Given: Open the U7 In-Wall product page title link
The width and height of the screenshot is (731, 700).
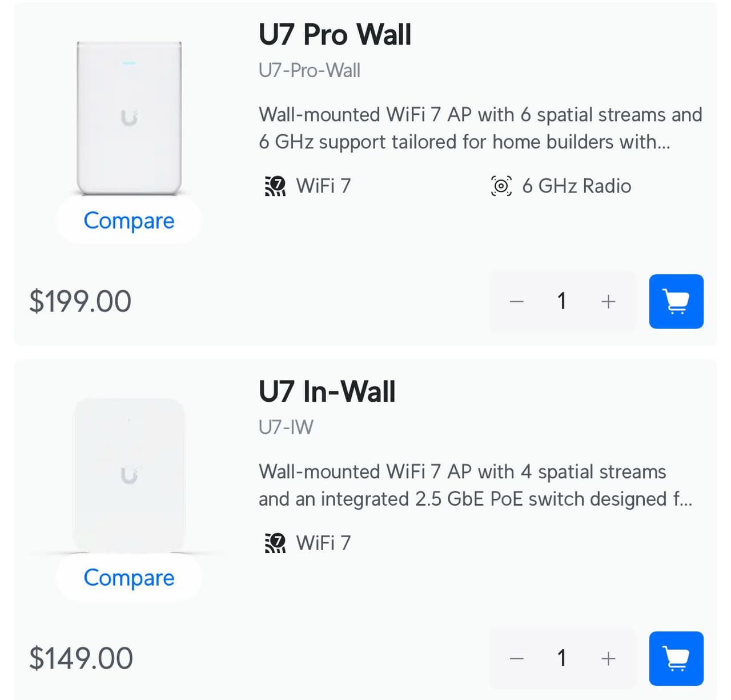Looking at the screenshot, I should 327,391.
